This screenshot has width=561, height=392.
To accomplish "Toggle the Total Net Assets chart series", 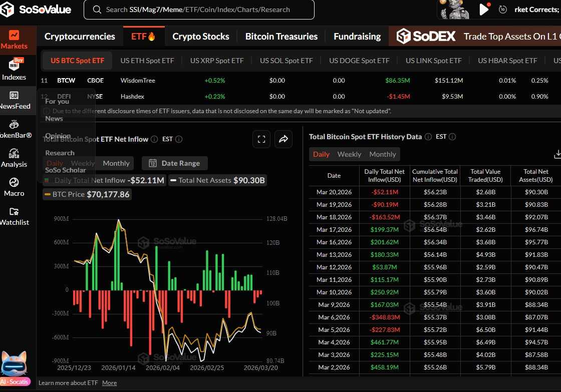I will 217,180.
